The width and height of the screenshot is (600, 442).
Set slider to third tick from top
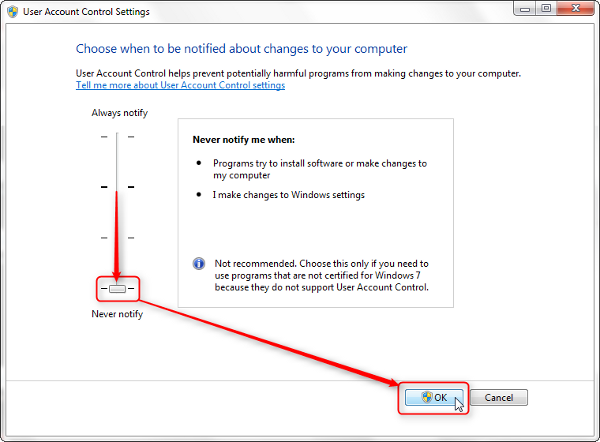click(117, 238)
